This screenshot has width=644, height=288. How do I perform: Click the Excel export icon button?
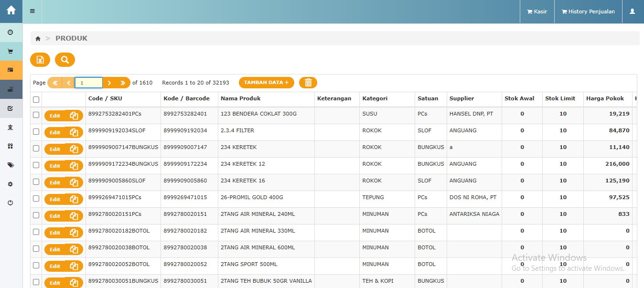point(40,60)
